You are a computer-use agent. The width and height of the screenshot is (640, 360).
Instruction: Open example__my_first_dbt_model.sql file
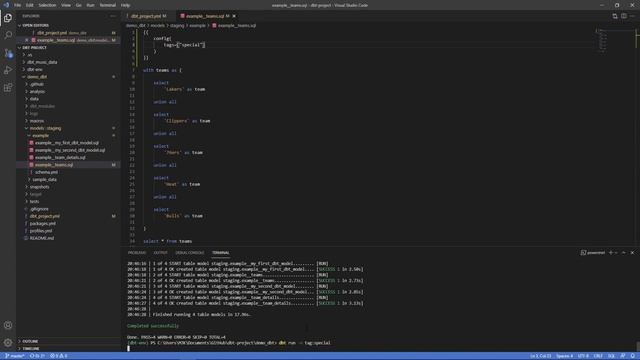coord(67,143)
